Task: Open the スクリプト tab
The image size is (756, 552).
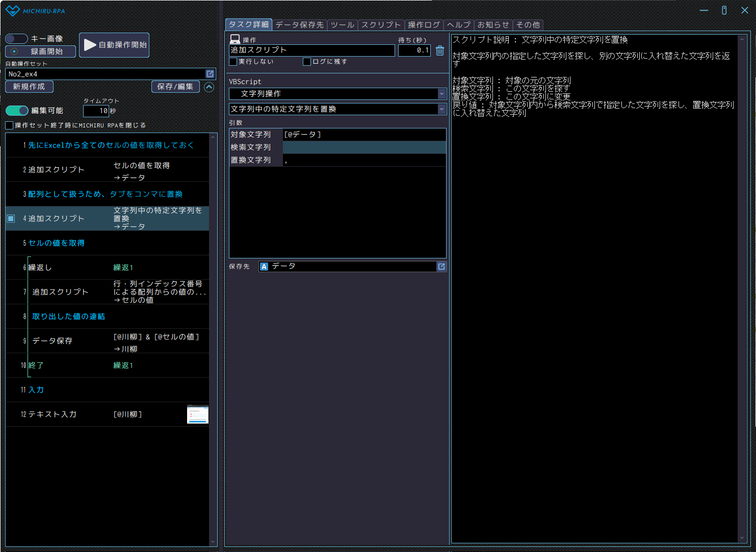Action: pyautogui.click(x=381, y=25)
